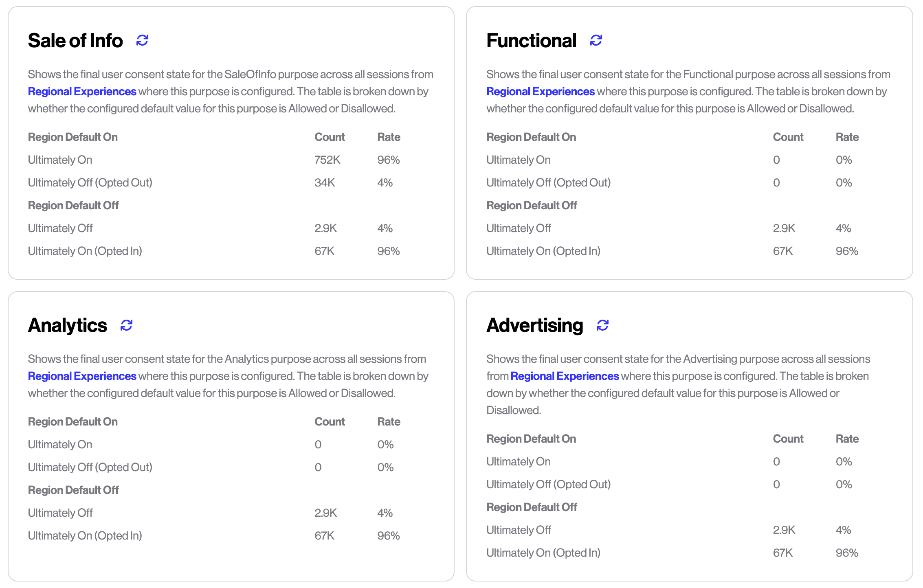Refresh the Advertising consent card
Screen dimensions: 923x588
pos(602,325)
